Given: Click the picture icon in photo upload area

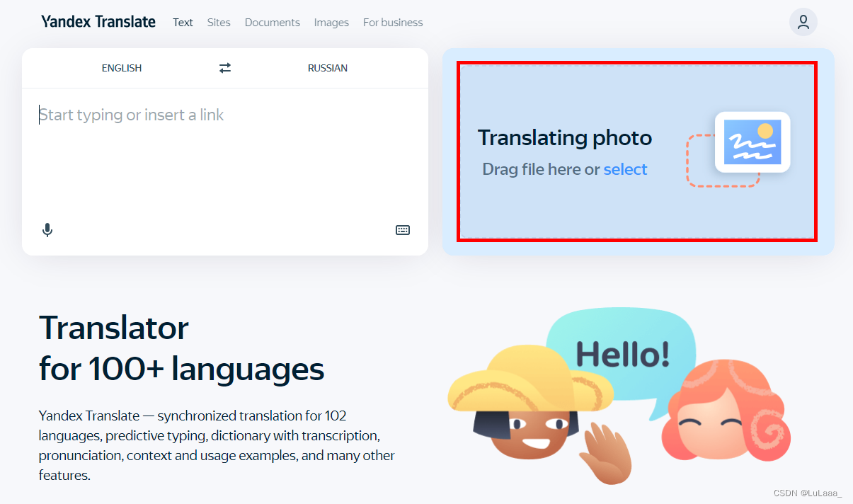Looking at the screenshot, I should tap(752, 142).
